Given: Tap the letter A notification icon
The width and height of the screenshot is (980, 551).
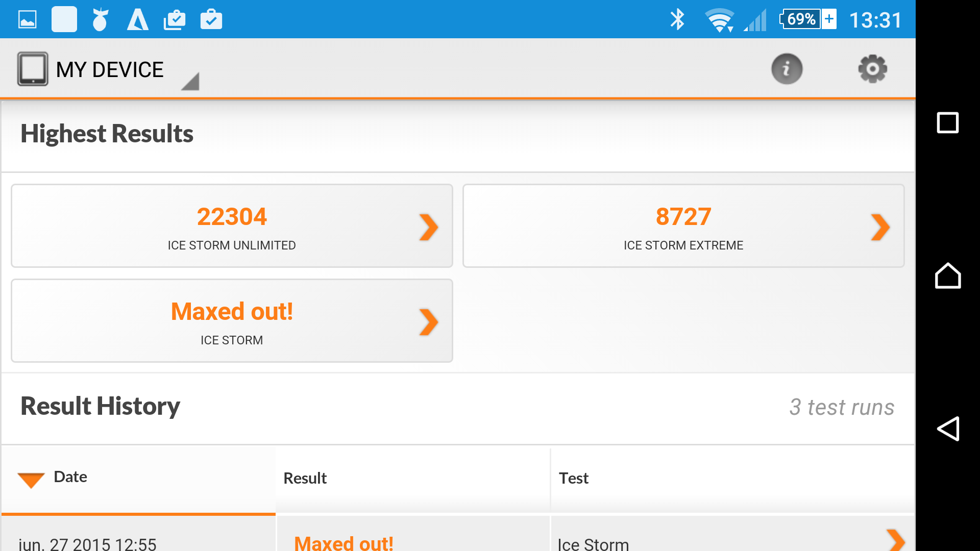Looking at the screenshot, I should click(138, 20).
